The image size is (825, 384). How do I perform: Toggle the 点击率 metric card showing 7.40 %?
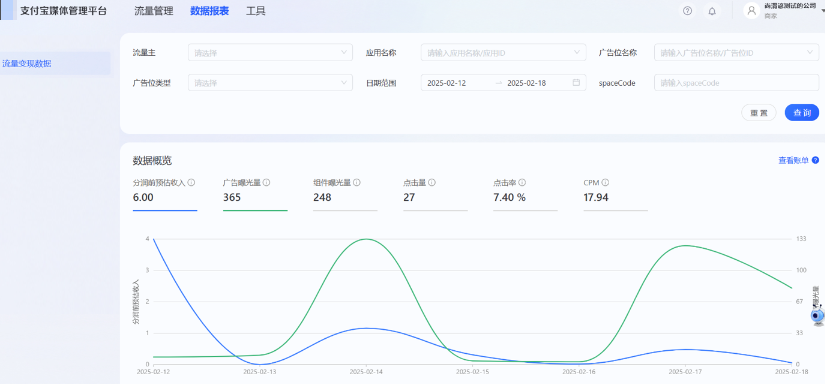[525, 194]
